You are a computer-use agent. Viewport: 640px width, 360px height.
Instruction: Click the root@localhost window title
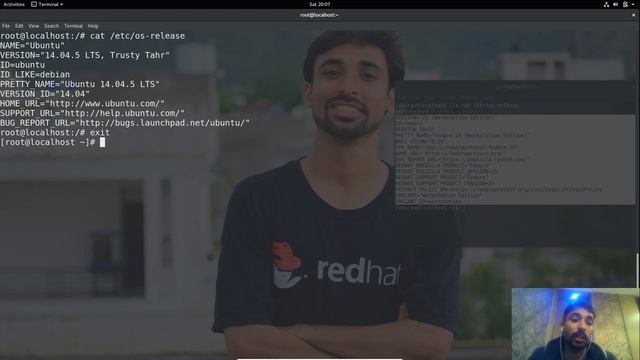(x=319, y=15)
